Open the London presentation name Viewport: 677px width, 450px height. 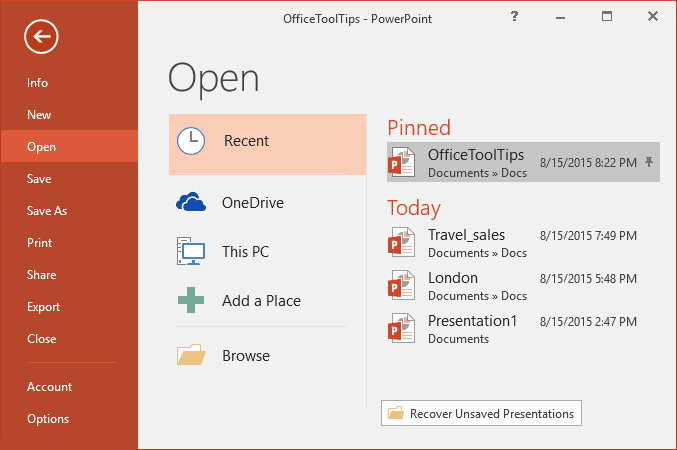point(453,278)
